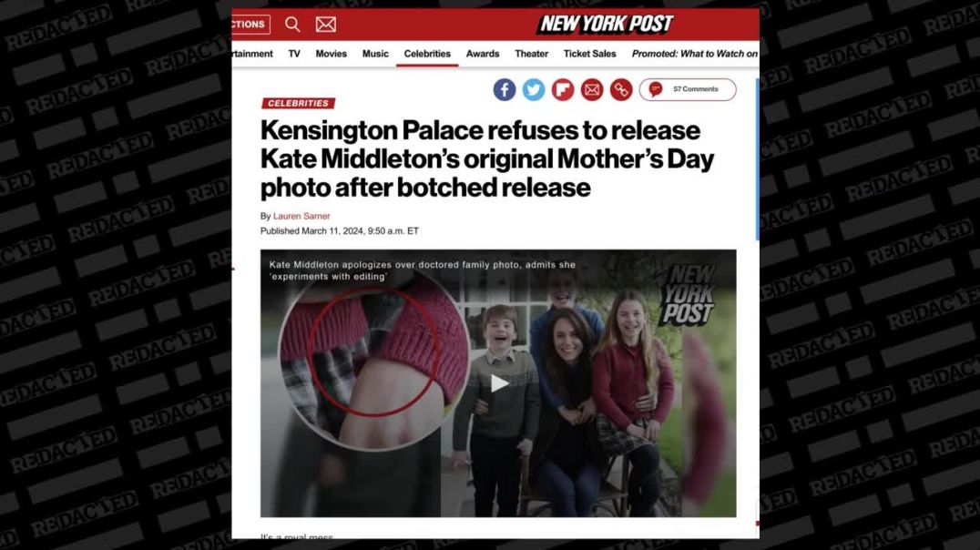The width and height of the screenshot is (980, 550).
Task: Open the 57 Comments button
Action: point(688,89)
